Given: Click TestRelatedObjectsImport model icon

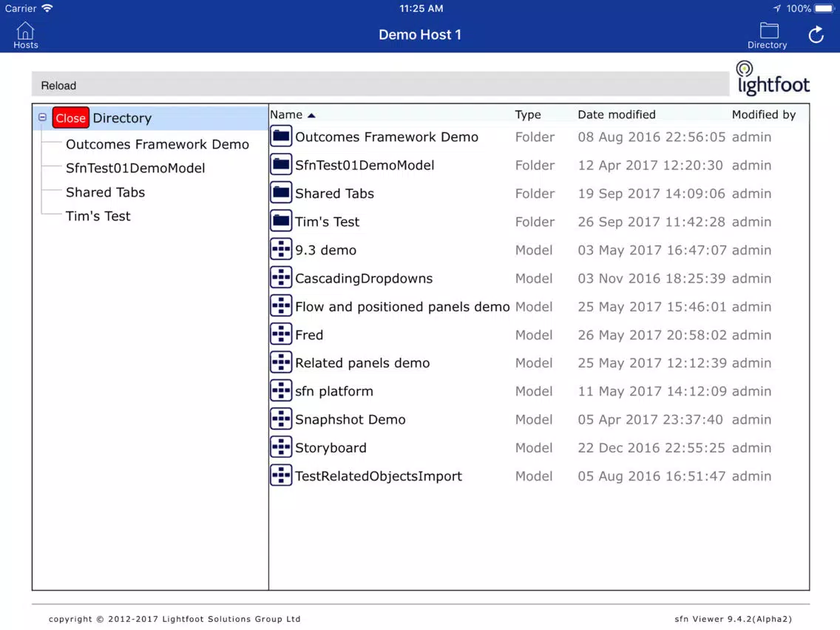Looking at the screenshot, I should tap(281, 475).
